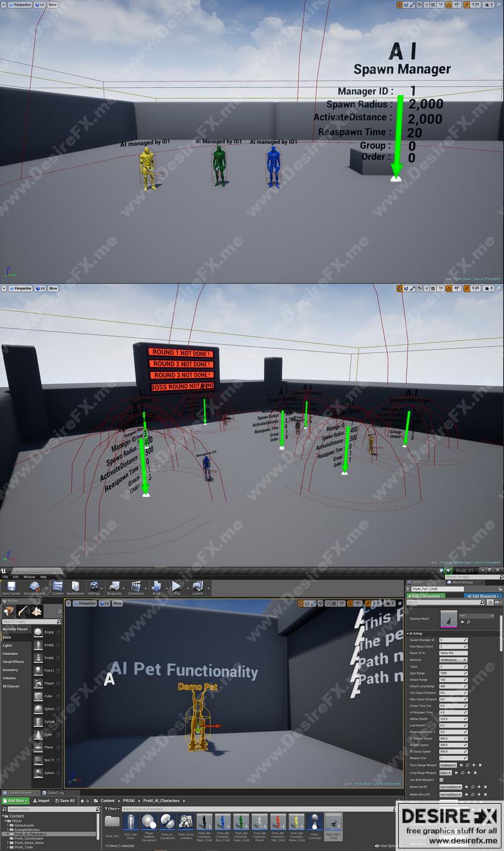
Task: Click Launch toolbar icon
Action: click(x=198, y=588)
